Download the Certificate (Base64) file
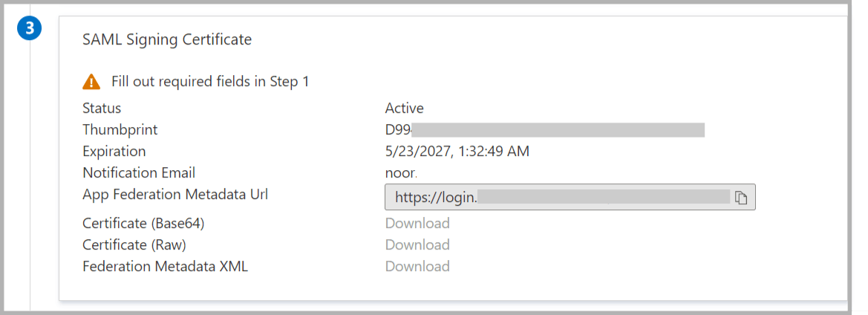The height and width of the screenshot is (315, 868). 417,224
